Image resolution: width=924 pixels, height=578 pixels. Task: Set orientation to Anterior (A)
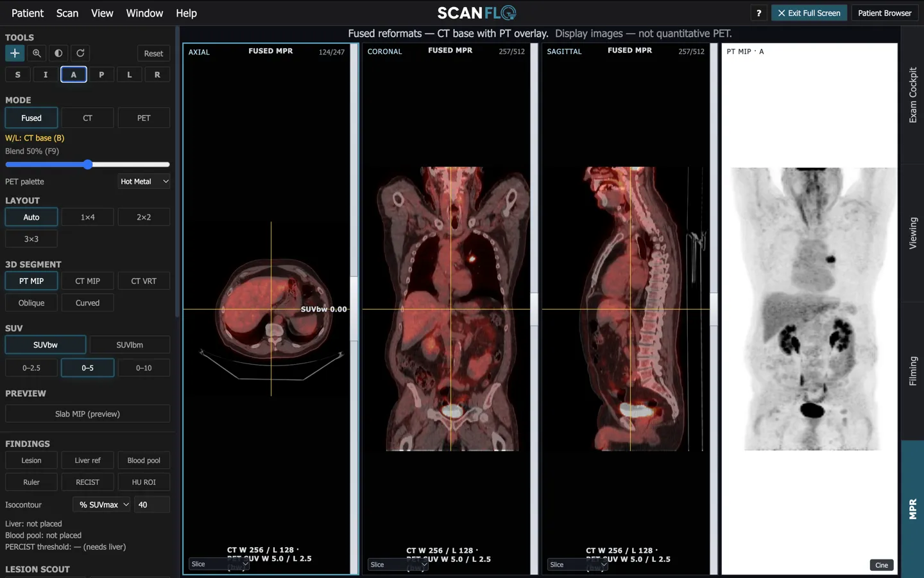pos(74,74)
